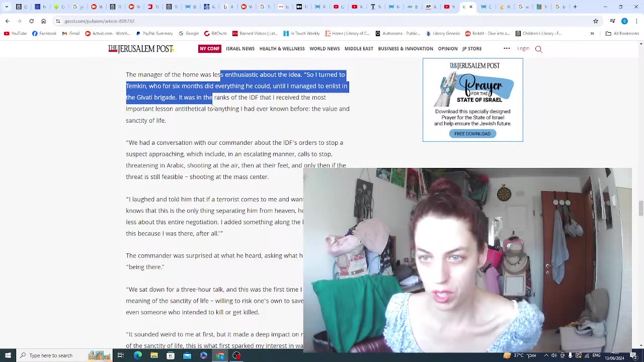The width and height of the screenshot is (644, 362).
Task: Open the Jerusalem Post site search
Action: tap(538, 49)
